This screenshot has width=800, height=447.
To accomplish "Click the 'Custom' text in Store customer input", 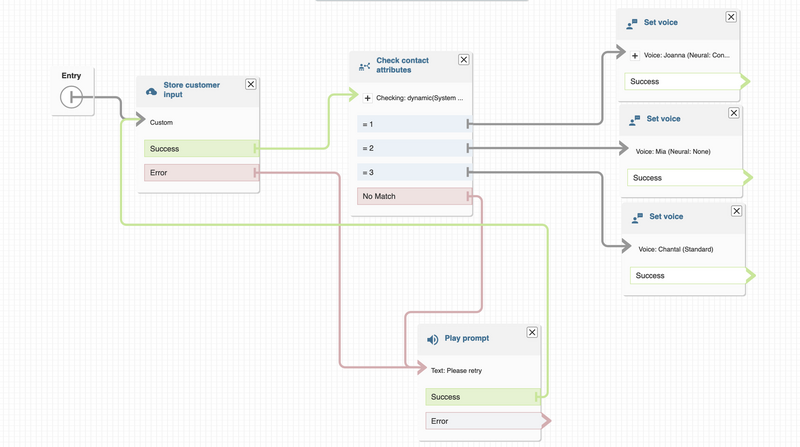I will (161, 122).
